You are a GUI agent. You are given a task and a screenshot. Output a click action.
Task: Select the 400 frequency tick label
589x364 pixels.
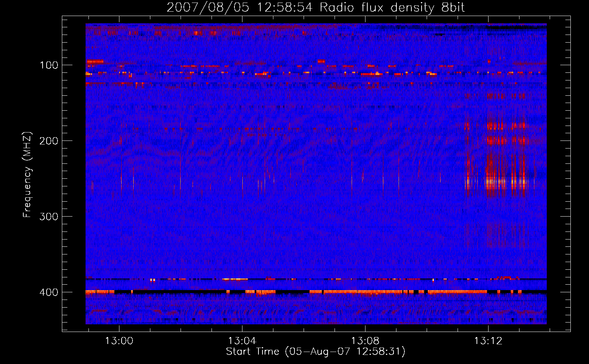(x=49, y=292)
